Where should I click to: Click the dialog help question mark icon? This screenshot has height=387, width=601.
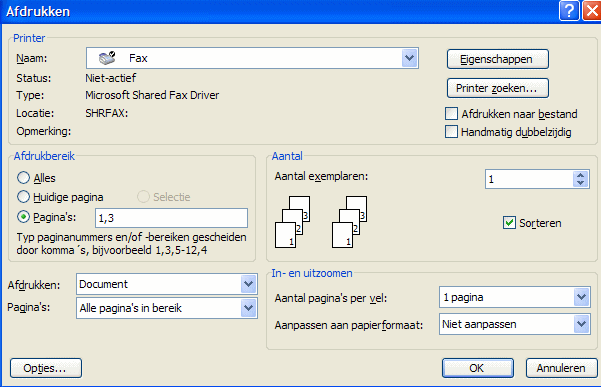pyautogui.click(x=569, y=11)
